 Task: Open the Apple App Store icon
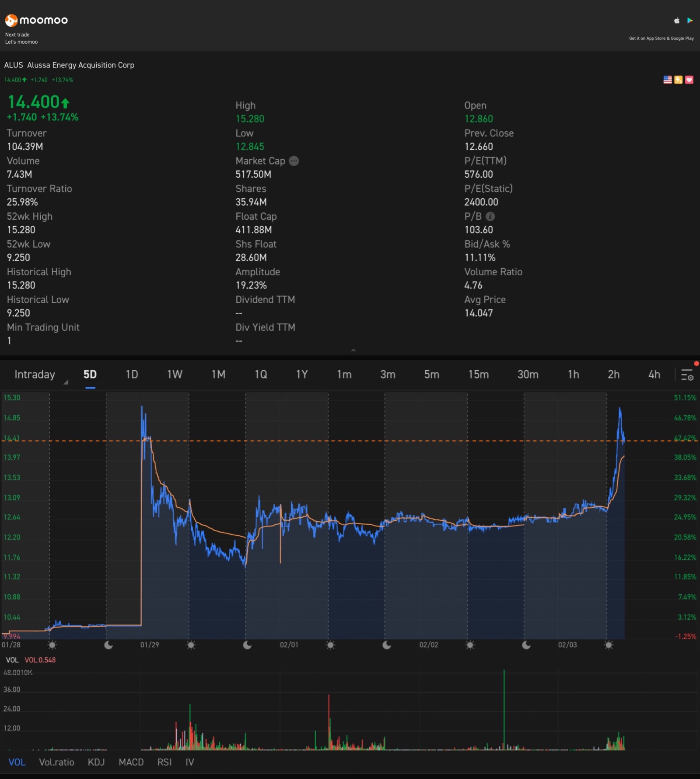(676, 21)
